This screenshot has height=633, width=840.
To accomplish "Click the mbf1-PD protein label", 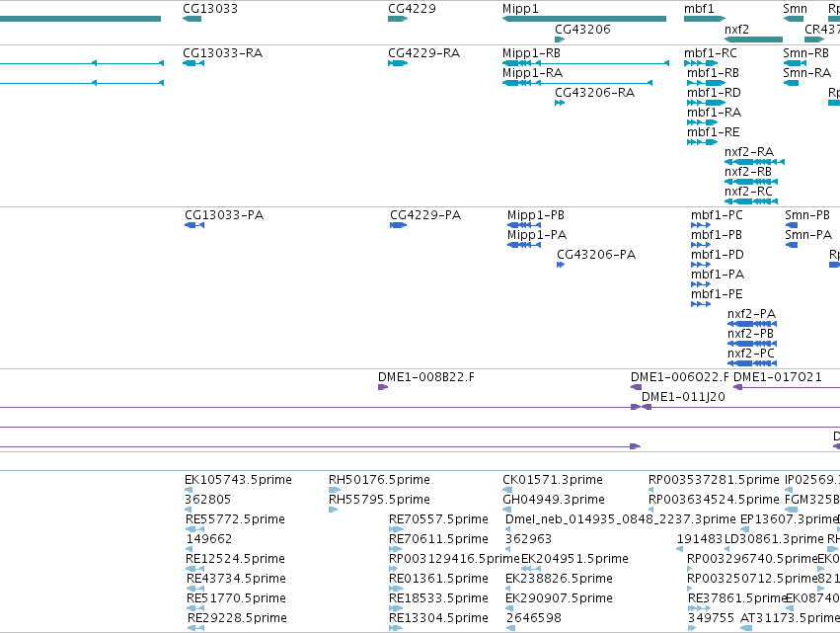I will [718, 255].
